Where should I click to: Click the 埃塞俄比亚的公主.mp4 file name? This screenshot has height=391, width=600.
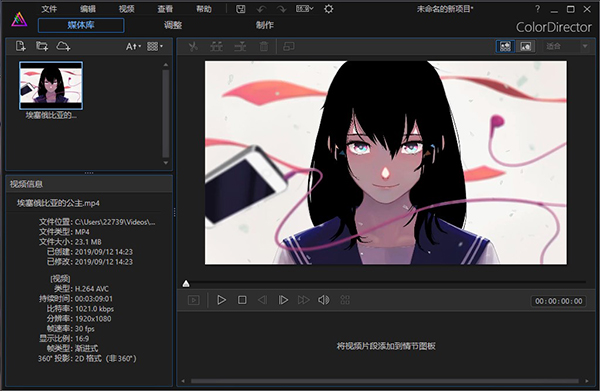58,203
